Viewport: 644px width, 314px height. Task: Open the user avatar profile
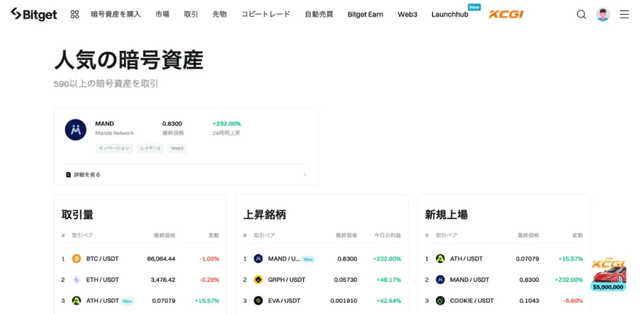point(602,14)
